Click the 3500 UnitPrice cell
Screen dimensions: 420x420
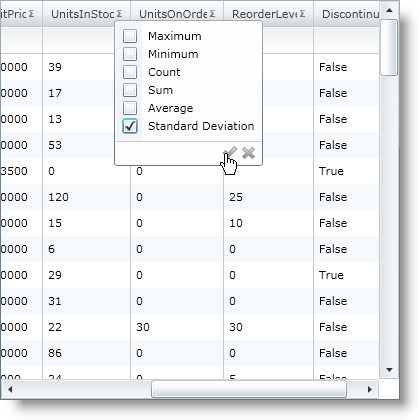click(x=21, y=171)
